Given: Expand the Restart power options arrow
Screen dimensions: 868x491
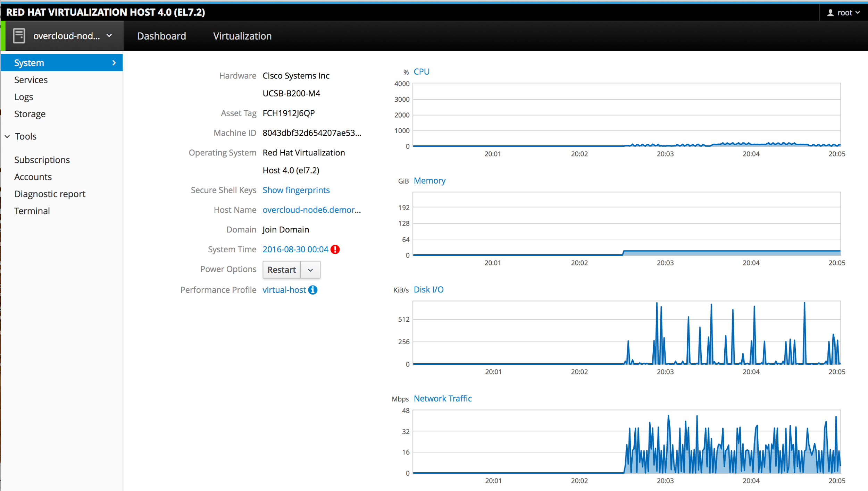Looking at the screenshot, I should [310, 270].
